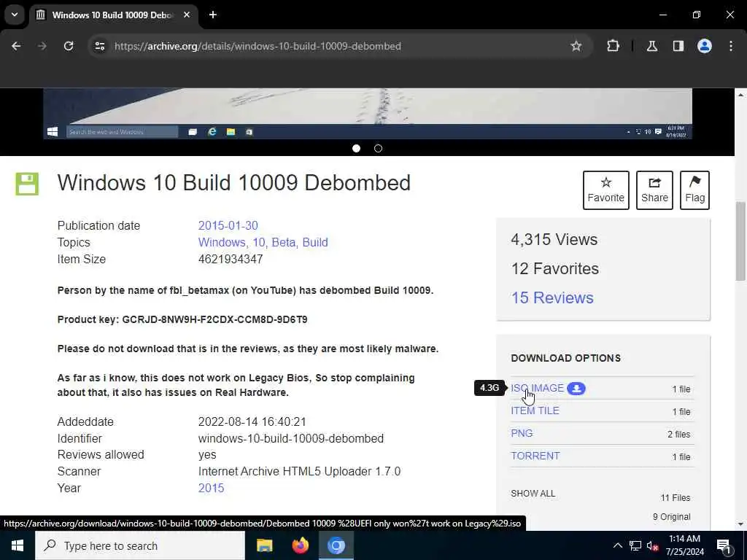Open the Windows Start menu

tap(18, 545)
